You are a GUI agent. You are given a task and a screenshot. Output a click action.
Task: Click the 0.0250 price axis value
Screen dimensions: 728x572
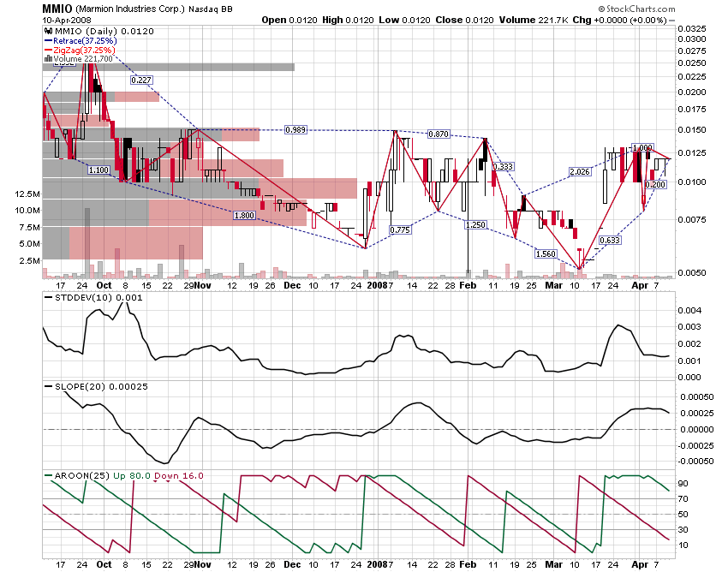click(x=692, y=63)
